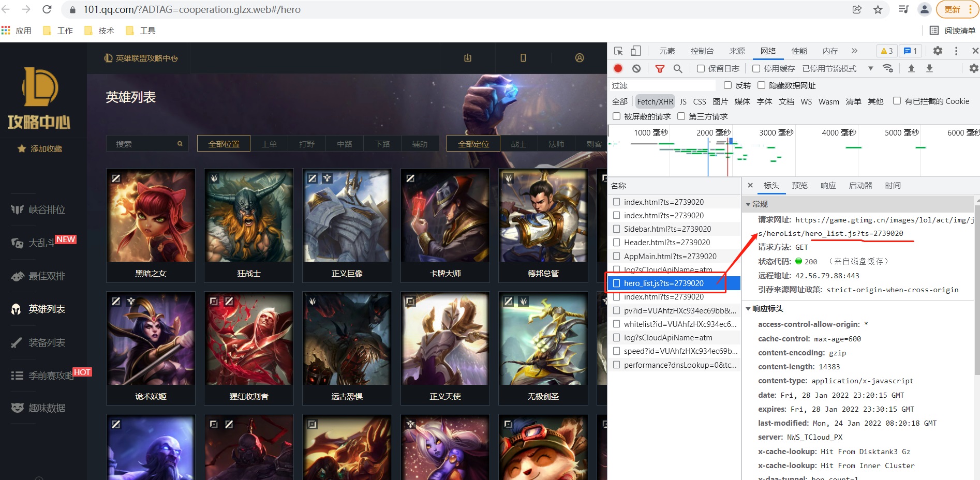The image size is (980, 480).
Task: Check the 隐藏数据网址 checkbox
Action: tap(761, 85)
